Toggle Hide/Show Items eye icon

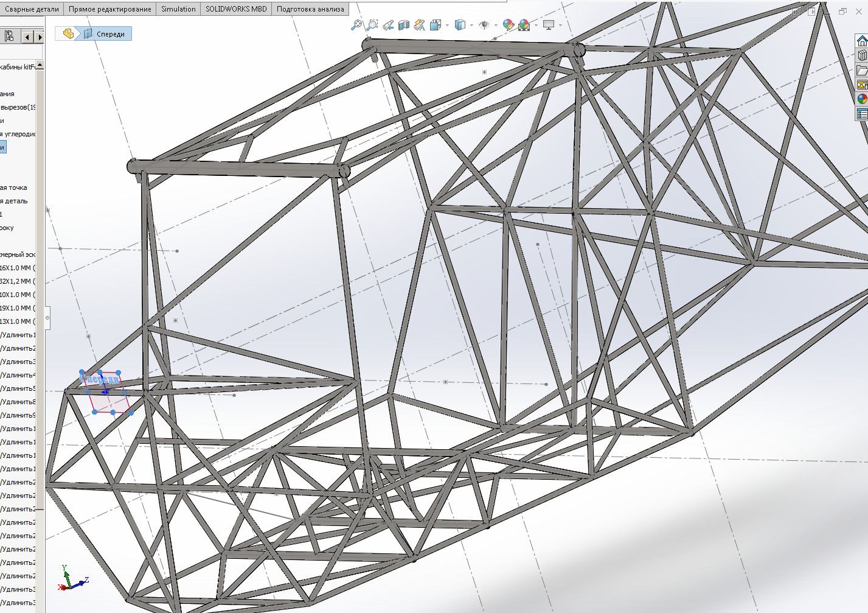[484, 25]
